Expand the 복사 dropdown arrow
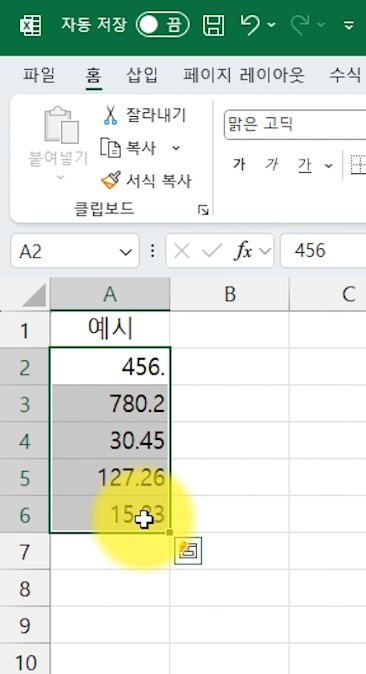 (x=176, y=148)
